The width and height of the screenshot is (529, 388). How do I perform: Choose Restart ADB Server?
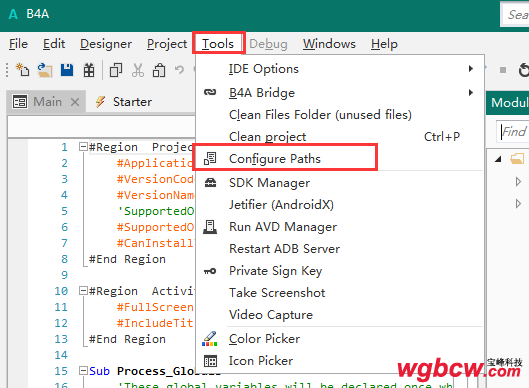pos(340,249)
